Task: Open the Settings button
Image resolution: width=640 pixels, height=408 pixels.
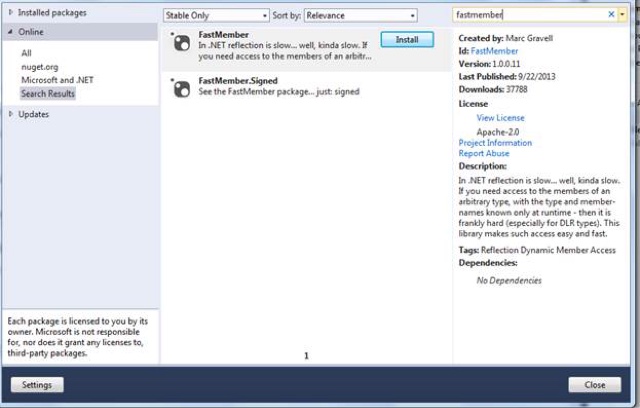Action: tap(37, 385)
